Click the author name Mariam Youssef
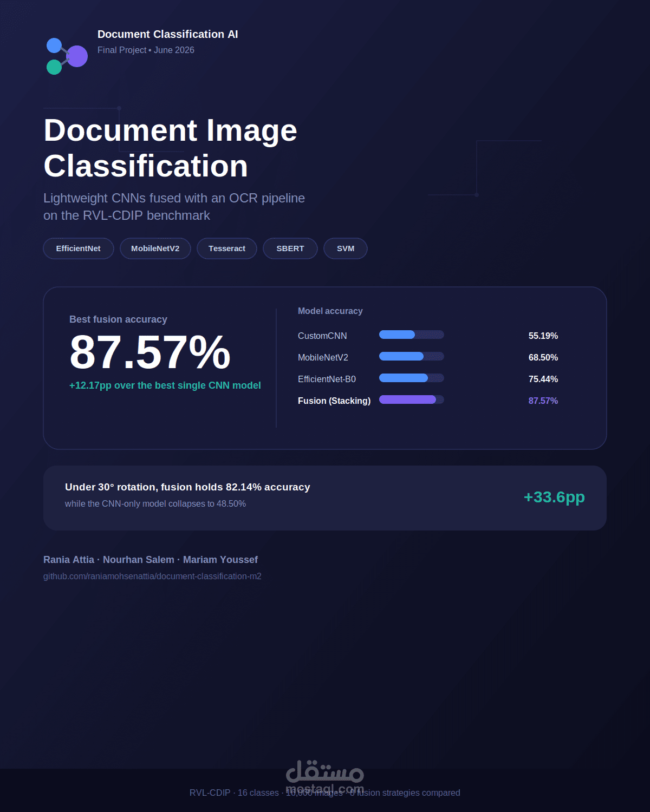 [x=220, y=560]
